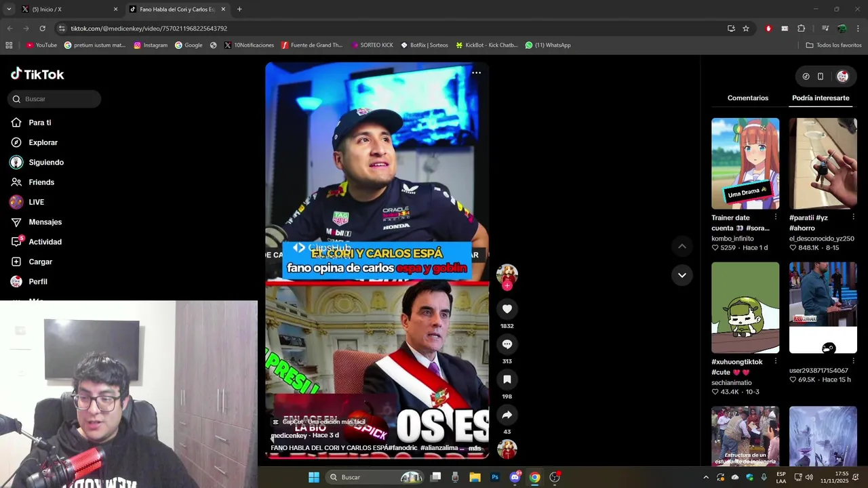Open Discord from the taskbar
This screenshot has height=488, width=868.
coord(515,477)
